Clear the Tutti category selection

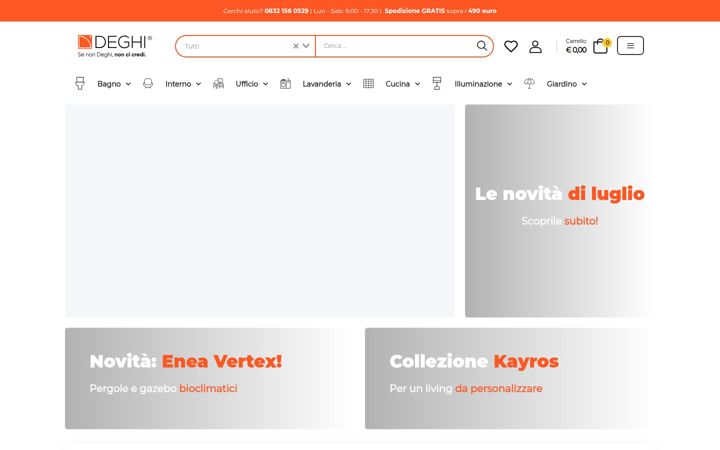click(296, 46)
